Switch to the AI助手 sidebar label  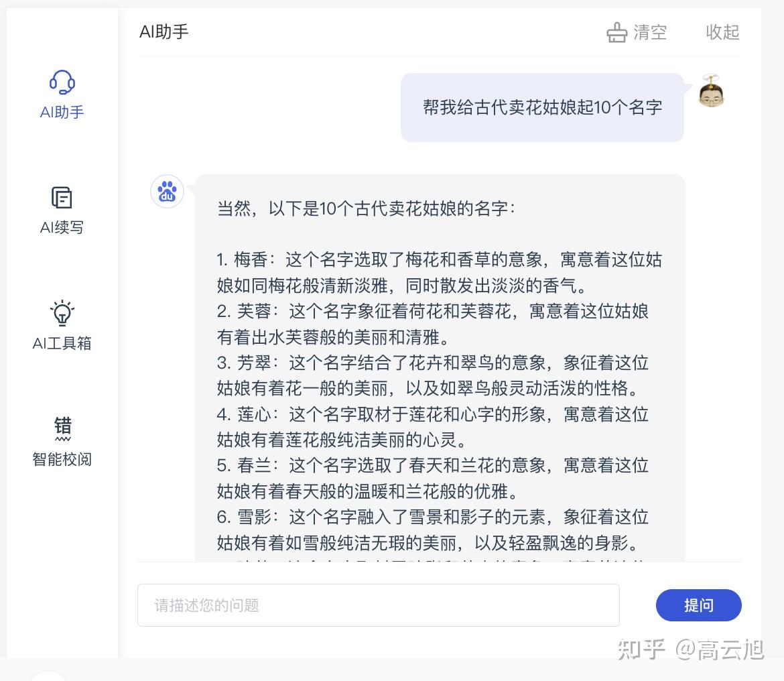[62, 112]
